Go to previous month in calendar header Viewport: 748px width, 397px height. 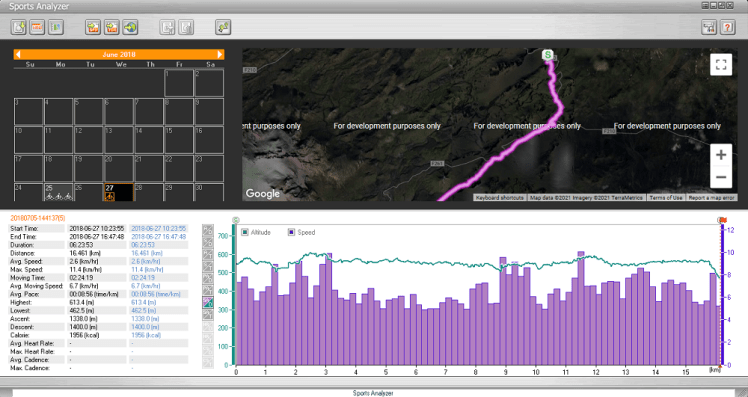(18, 54)
